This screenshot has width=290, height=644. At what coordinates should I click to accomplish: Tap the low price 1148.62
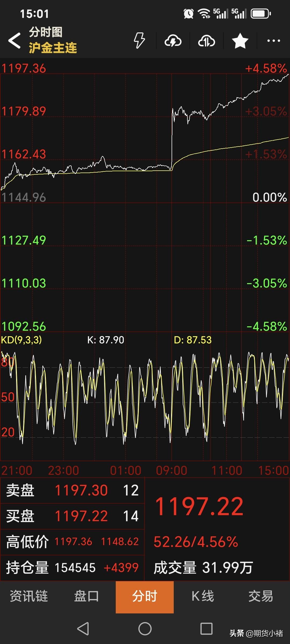120,542
